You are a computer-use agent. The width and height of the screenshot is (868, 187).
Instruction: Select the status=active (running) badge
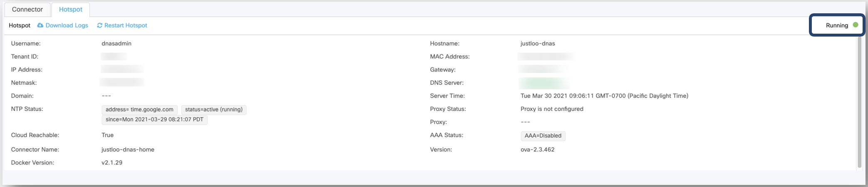213,110
